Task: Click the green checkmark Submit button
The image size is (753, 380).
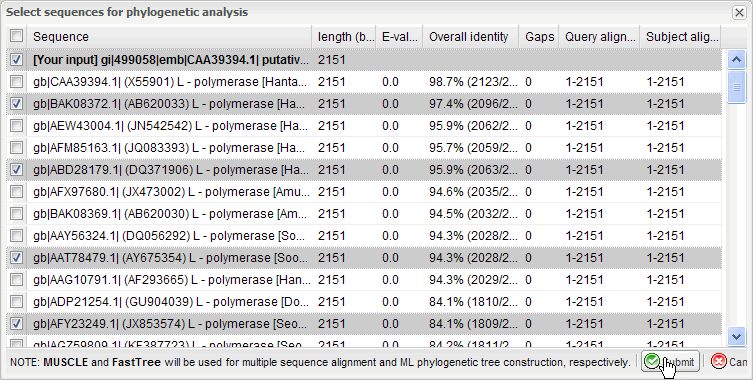Action: click(x=670, y=362)
